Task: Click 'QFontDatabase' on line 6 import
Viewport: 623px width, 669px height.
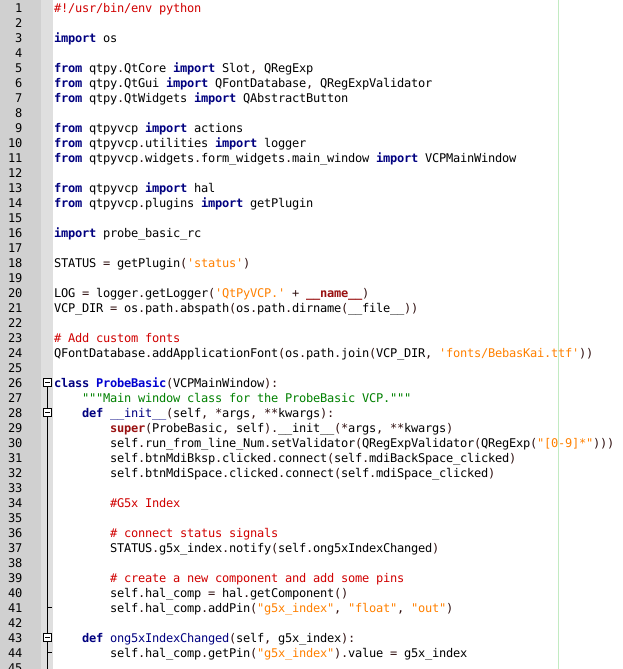Action: 260,83
